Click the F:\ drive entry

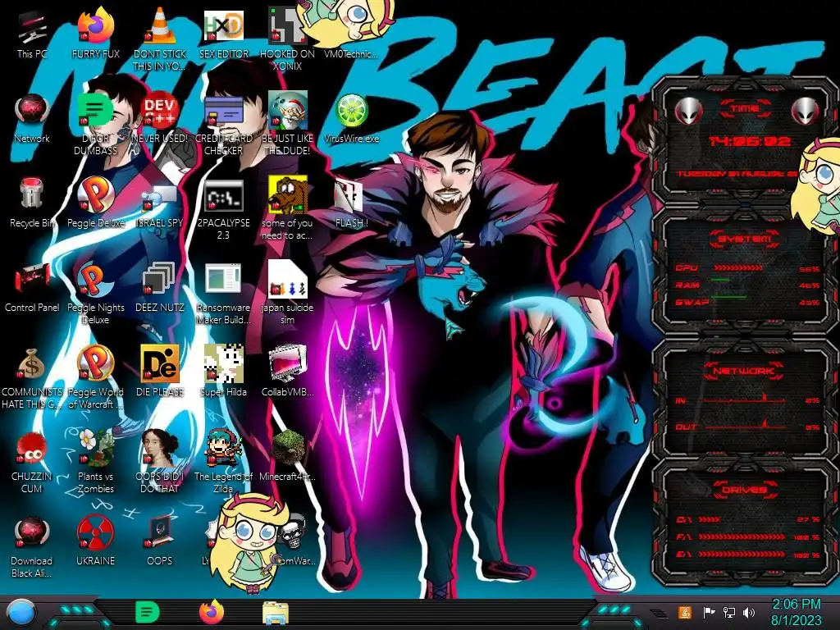point(748,536)
